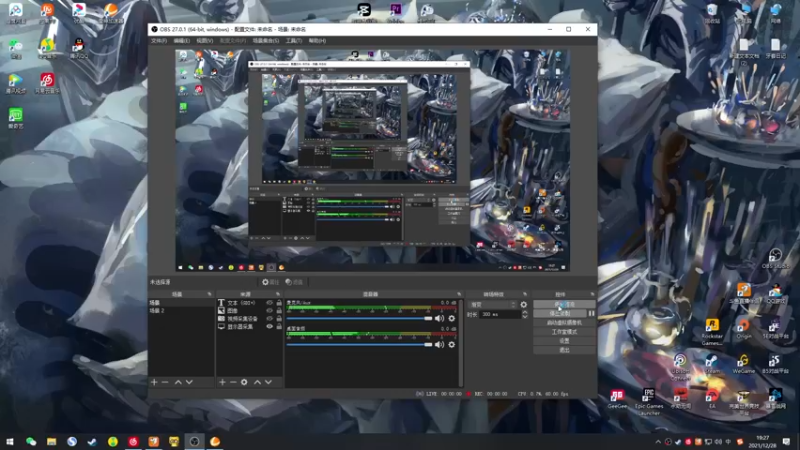This screenshot has height=450, width=800.
Task: Mute the microphone audio channel
Action: 439,318
